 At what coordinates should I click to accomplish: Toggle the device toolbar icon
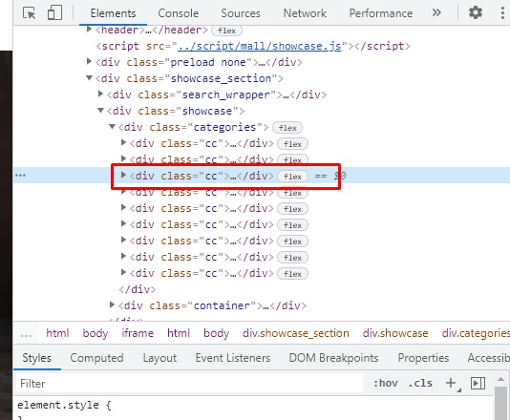pyautogui.click(x=54, y=13)
